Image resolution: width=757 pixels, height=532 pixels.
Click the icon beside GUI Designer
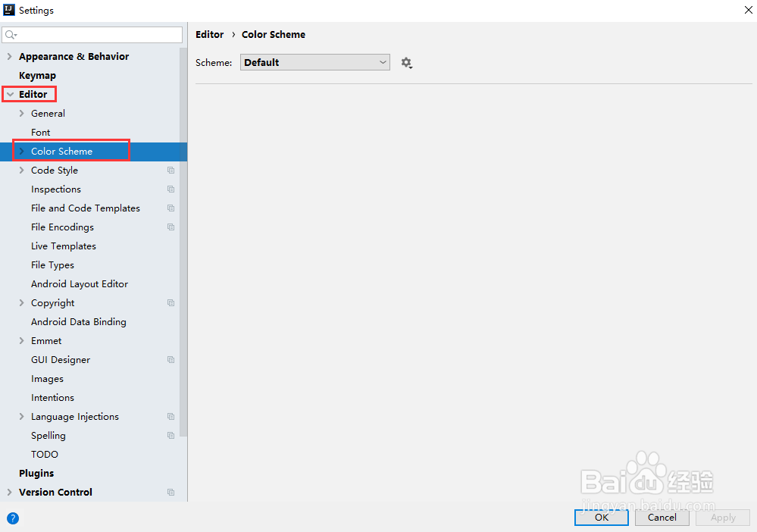[x=170, y=359]
